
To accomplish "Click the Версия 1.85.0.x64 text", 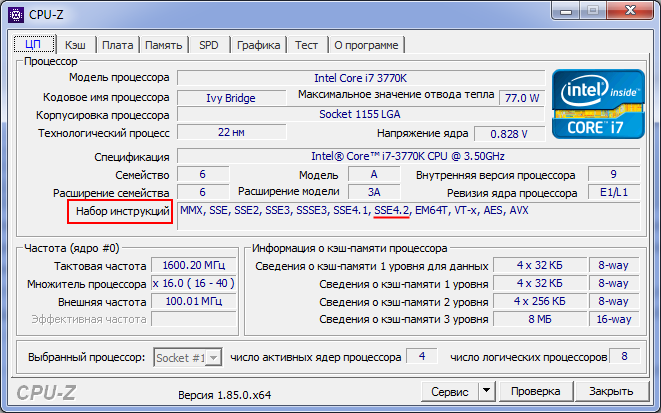I will [x=225, y=395].
